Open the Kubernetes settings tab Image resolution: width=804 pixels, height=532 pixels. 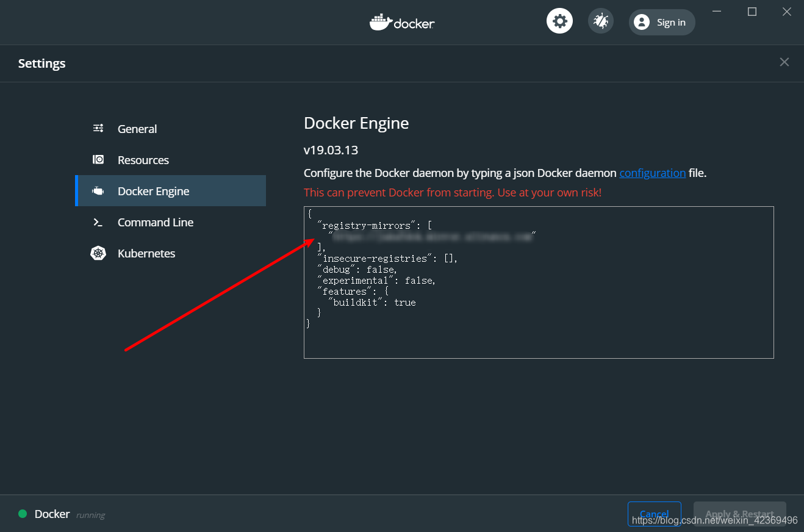(x=146, y=253)
